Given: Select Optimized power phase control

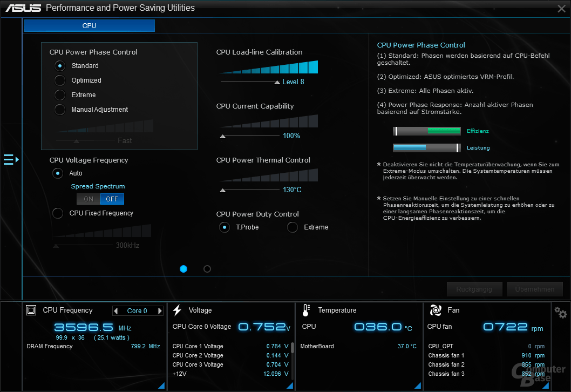Looking at the screenshot, I should tap(60, 80).
